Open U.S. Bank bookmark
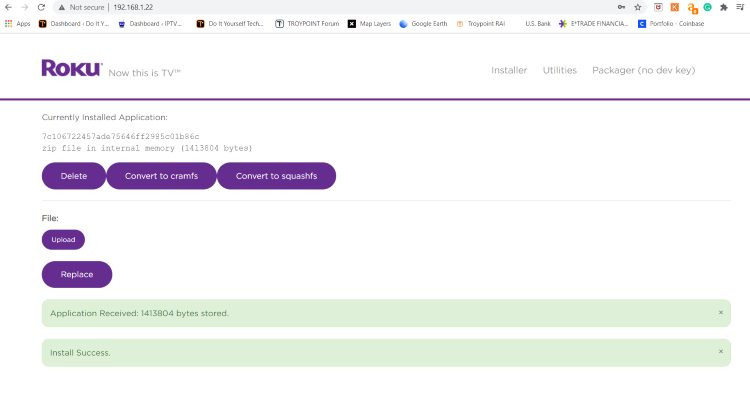Screen dimensions: 750x399 tap(538, 23)
